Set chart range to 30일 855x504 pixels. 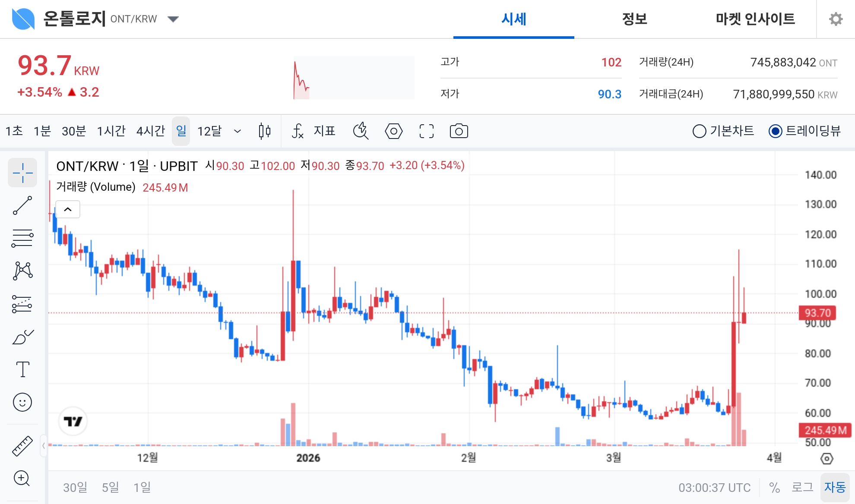pos(75,487)
